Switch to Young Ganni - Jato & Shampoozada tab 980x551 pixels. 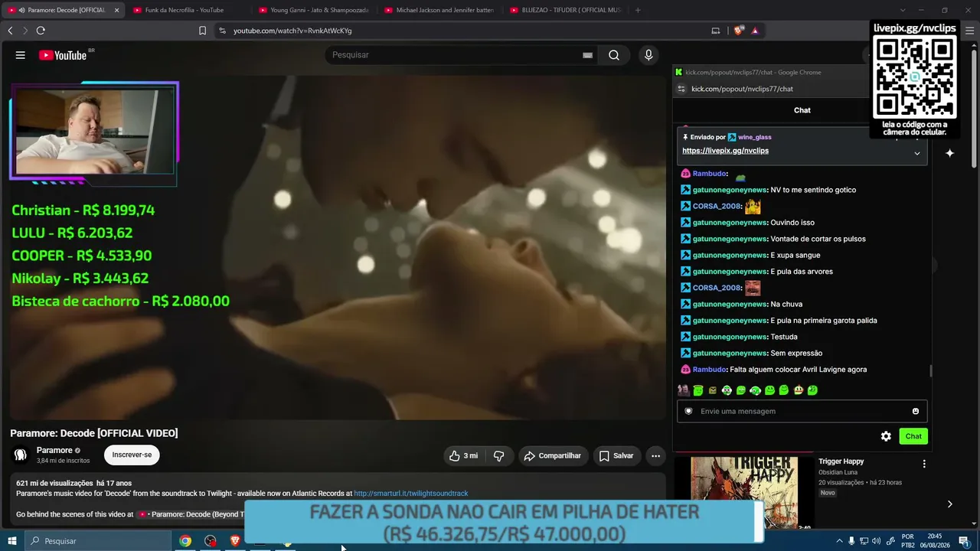[314, 10]
